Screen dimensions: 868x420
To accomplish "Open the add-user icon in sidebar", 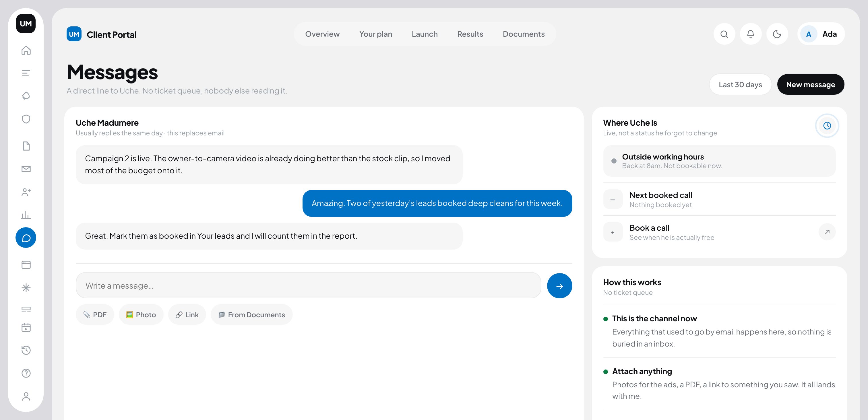I will pos(26,192).
